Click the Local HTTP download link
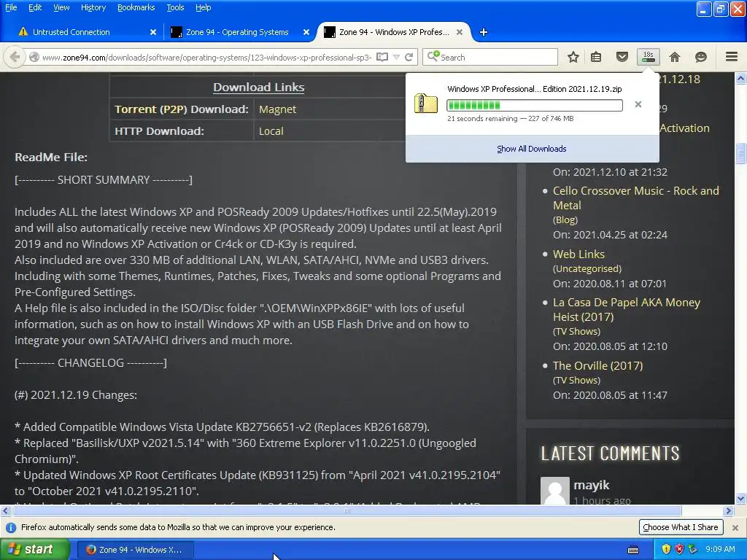 (x=271, y=131)
